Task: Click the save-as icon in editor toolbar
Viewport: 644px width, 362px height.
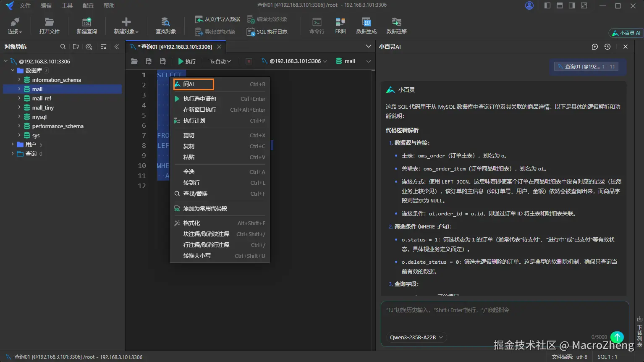Action: (x=163, y=61)
